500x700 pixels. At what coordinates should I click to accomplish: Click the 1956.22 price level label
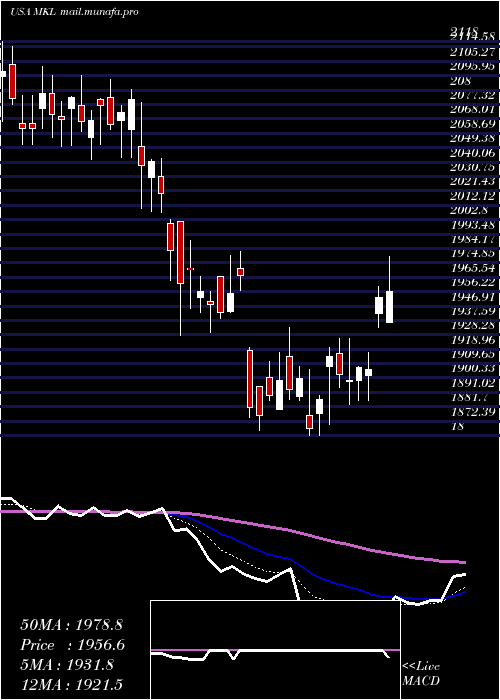click(x=473, y=282)
